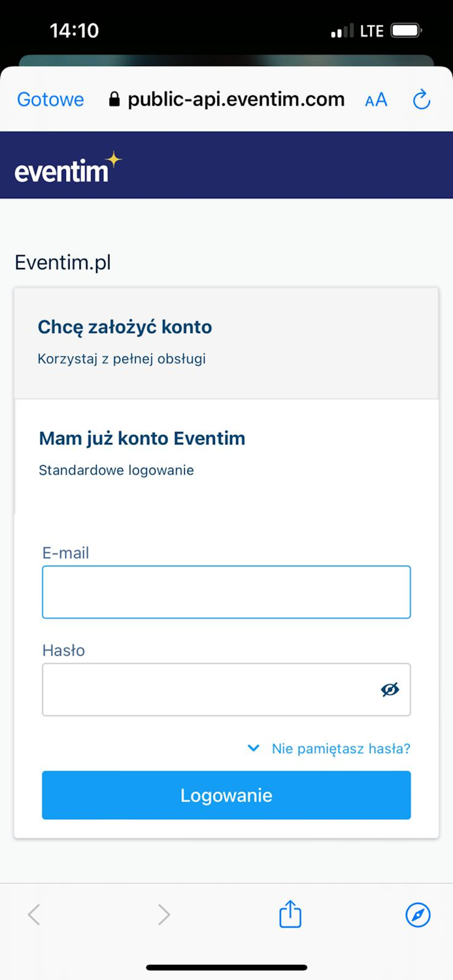
Task: Reload the page using the refresh icon
Action: pyautogui.click(x=421, y=99)
